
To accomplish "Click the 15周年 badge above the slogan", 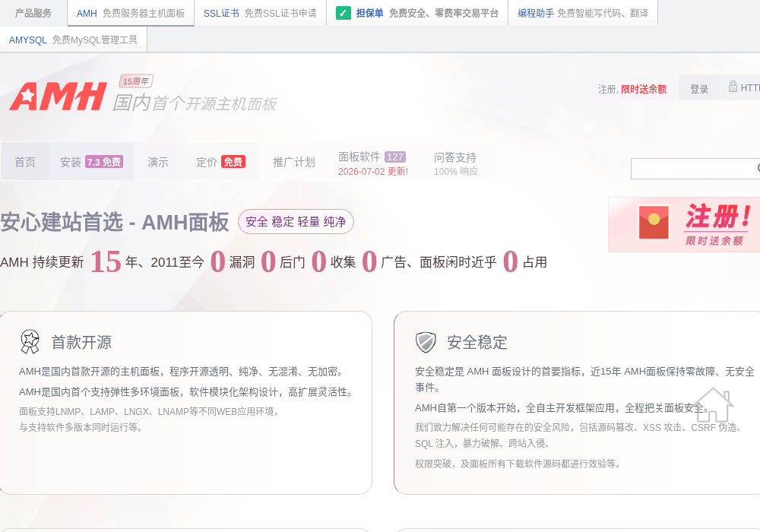I will point(136,81).
